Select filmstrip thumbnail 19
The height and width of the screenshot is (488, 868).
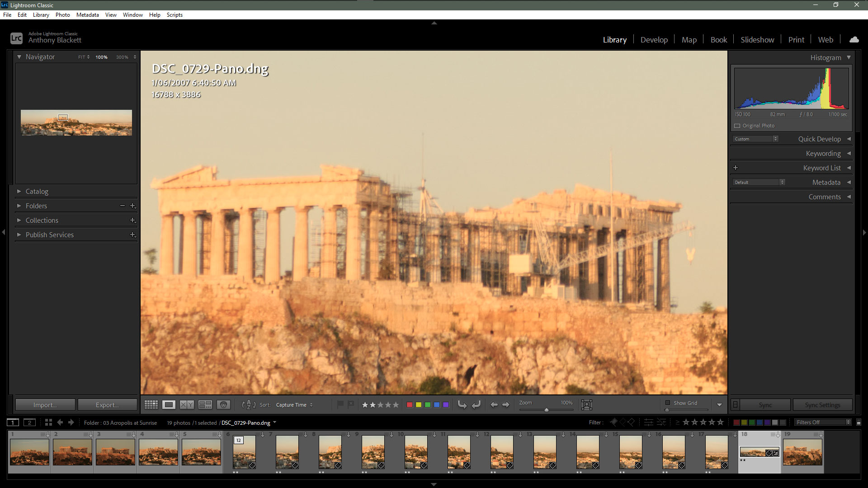click(x=802, y=452)
